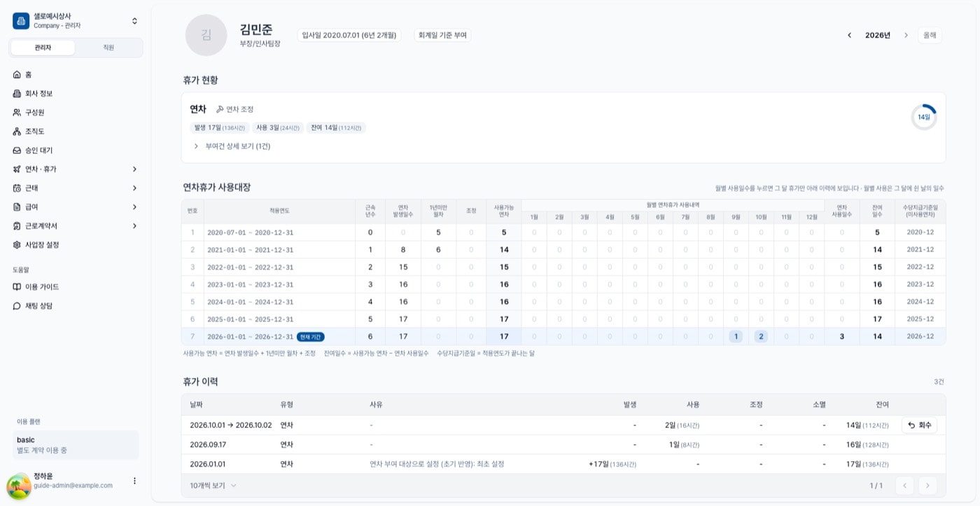Click the 연차 조정 wrench link
980x506 pixels.
click(x=234, y=109)
